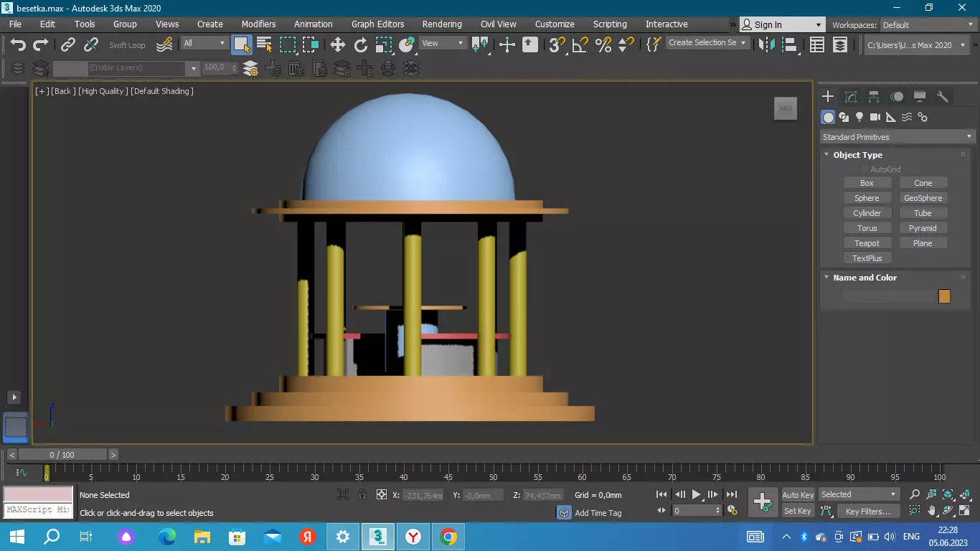Screen dimensions: 980x551
Task: Open Yandex Browser from the taskbar
Action: point(414,537)
